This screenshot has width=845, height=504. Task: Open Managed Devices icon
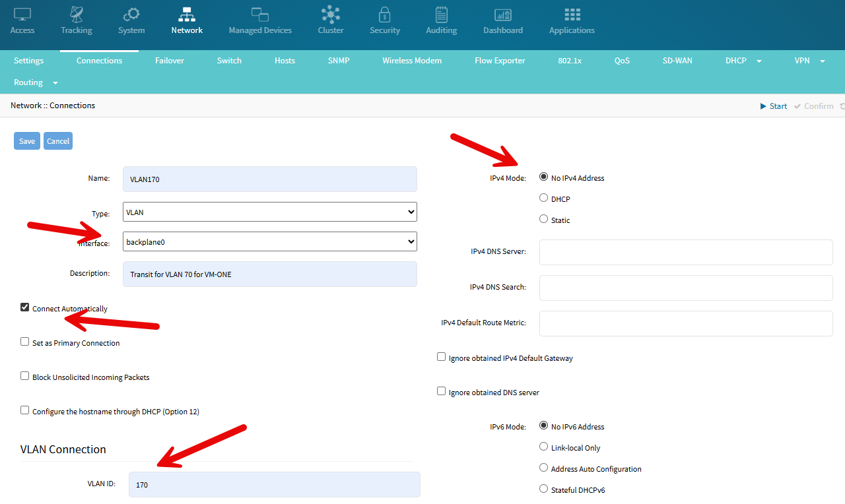[x=260, y=15]
